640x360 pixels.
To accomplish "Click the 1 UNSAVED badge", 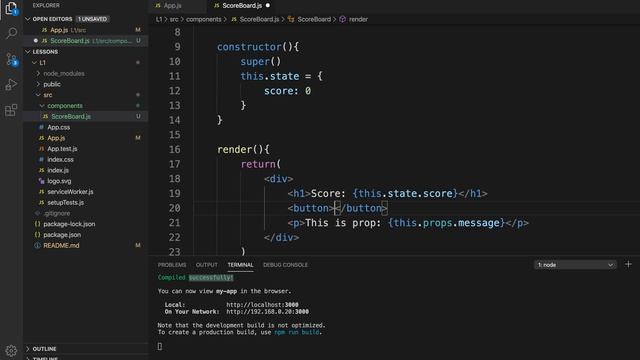I will tap(92, 19).
